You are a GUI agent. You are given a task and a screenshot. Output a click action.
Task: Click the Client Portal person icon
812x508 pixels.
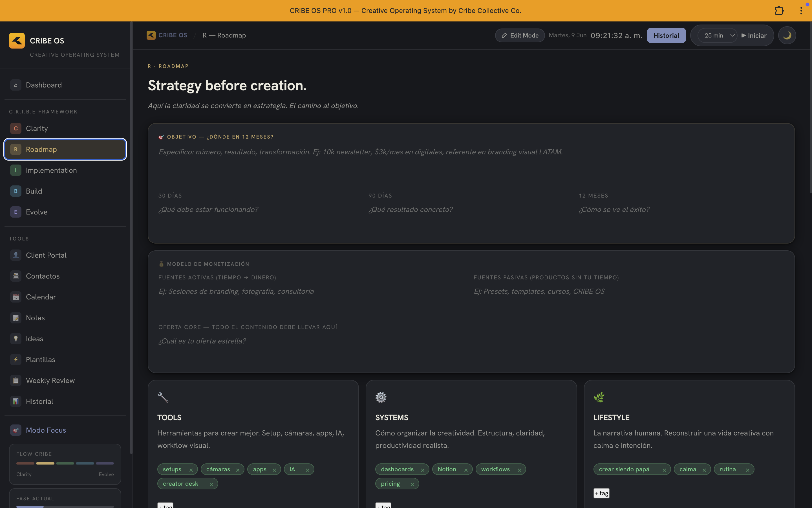[16, 255]
